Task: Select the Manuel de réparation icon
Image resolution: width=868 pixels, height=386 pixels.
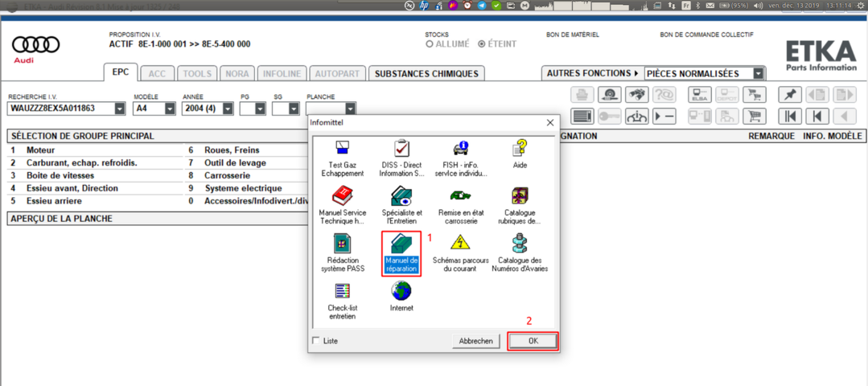Action: click(x=402, y=254)
